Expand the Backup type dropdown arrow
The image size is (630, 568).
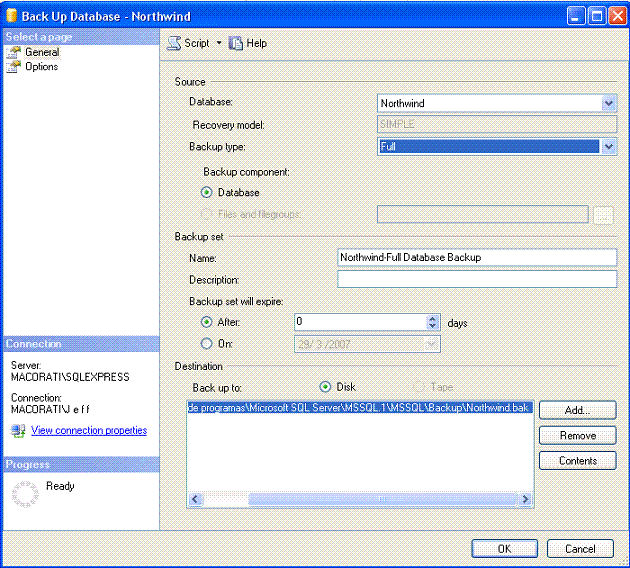pyautogui.click(x=609, y=147)
